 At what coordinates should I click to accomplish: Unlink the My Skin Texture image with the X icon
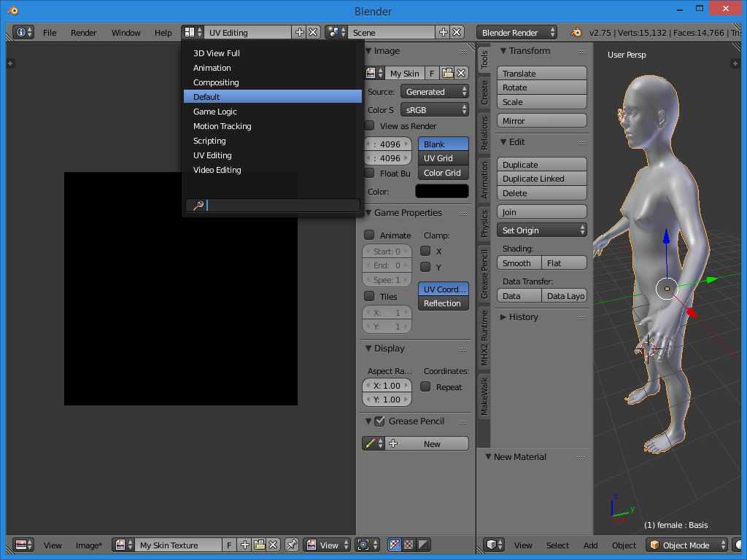[274, 545]
